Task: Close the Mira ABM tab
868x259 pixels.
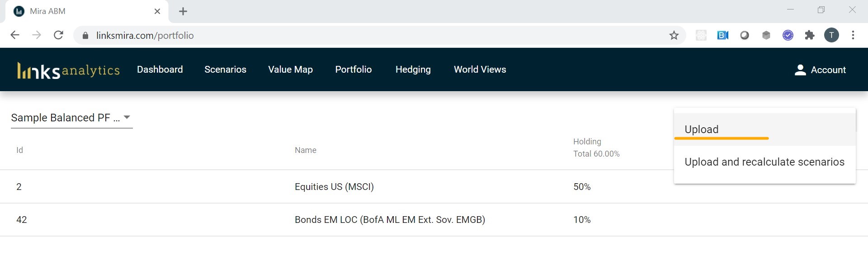Action: click(157, 11)
